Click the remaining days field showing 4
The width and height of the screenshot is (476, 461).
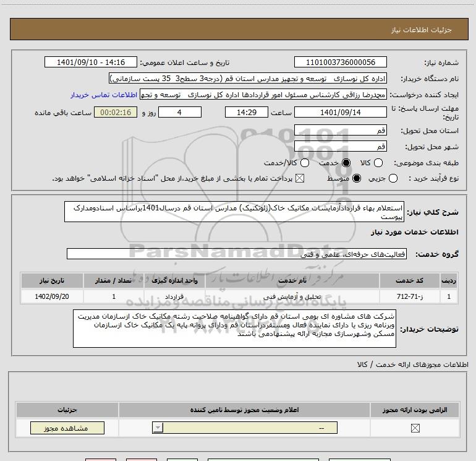click(x=180, y=112)
